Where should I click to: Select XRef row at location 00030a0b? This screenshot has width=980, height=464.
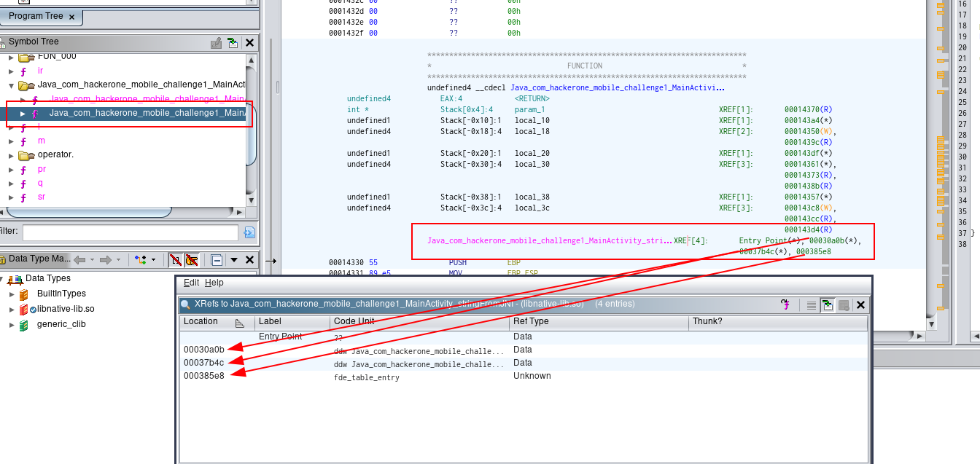[524, 350]
